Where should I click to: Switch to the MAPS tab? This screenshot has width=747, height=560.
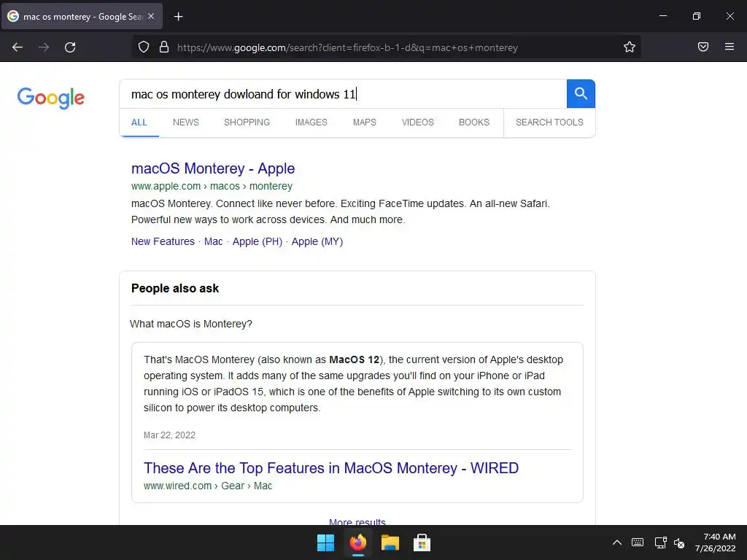(365, 122)
